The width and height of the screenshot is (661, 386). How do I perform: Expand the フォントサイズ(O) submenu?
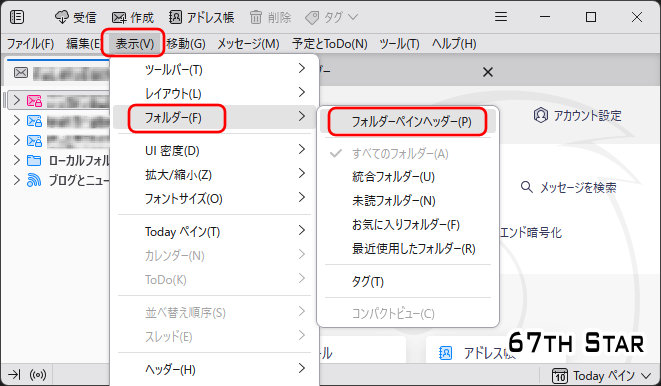214,198
